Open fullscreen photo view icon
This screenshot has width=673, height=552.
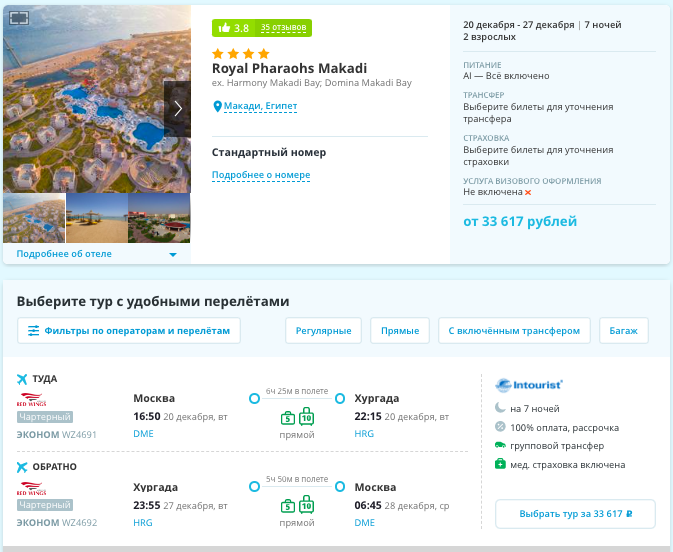click(x=19, y=18)
